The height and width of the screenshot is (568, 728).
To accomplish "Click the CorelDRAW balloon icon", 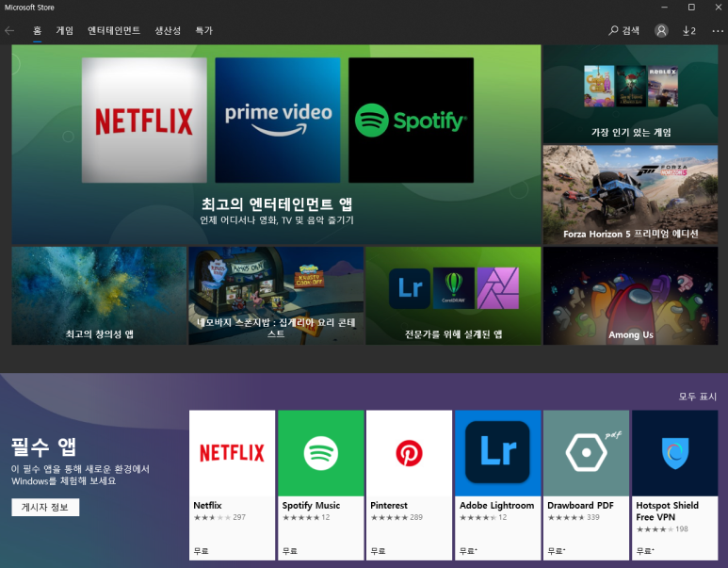I will (x=454, y=288).
